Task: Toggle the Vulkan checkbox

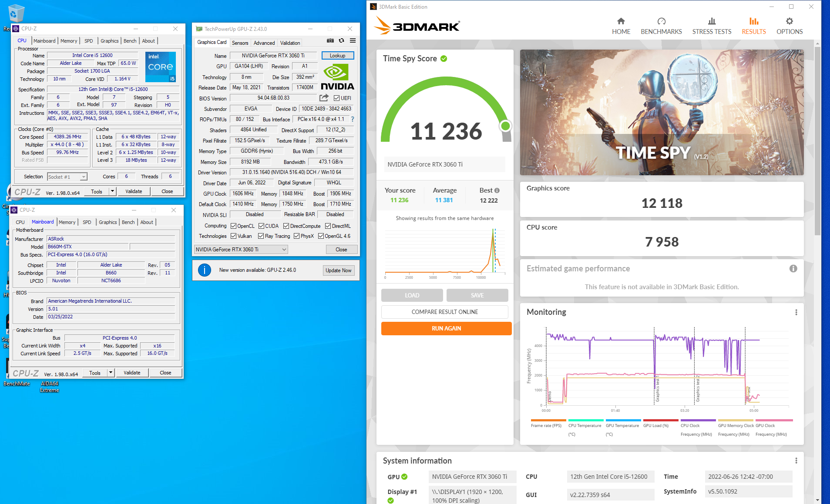Action: click(x=233, y=236)
